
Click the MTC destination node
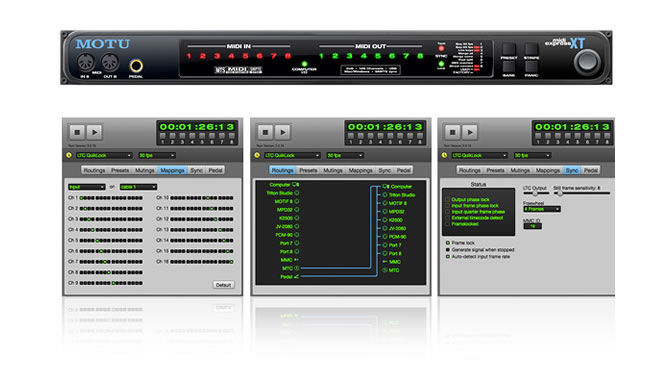pos(385,270)
